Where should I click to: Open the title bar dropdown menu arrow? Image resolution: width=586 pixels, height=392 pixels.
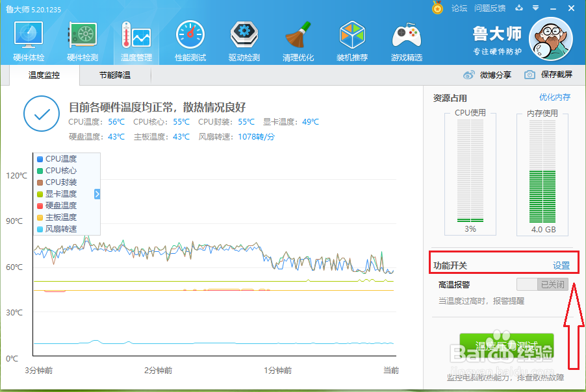tap(535, 8)
